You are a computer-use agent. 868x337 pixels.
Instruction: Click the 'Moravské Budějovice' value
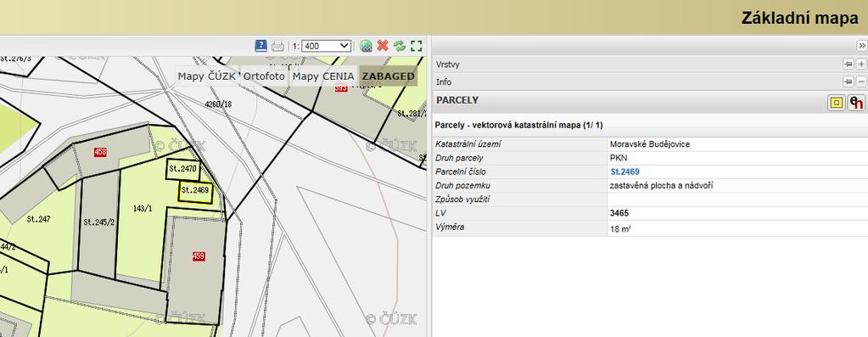tap(650, 144)
